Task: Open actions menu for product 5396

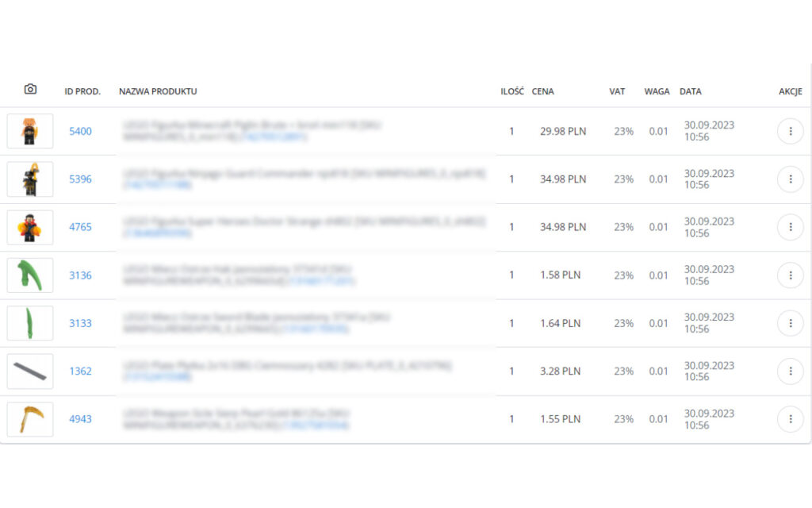Action: (x=790, y=179)
